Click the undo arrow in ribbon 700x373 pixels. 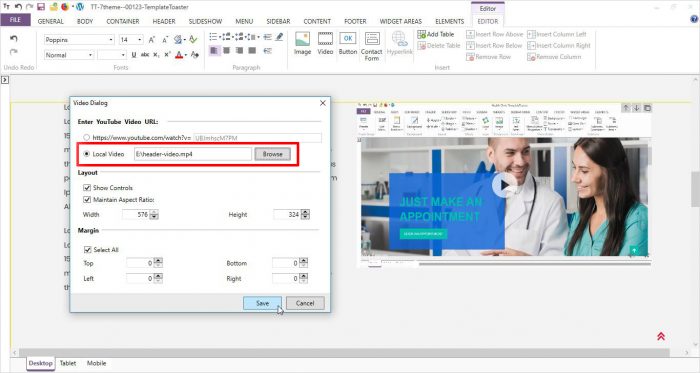(x=13, y=39)
